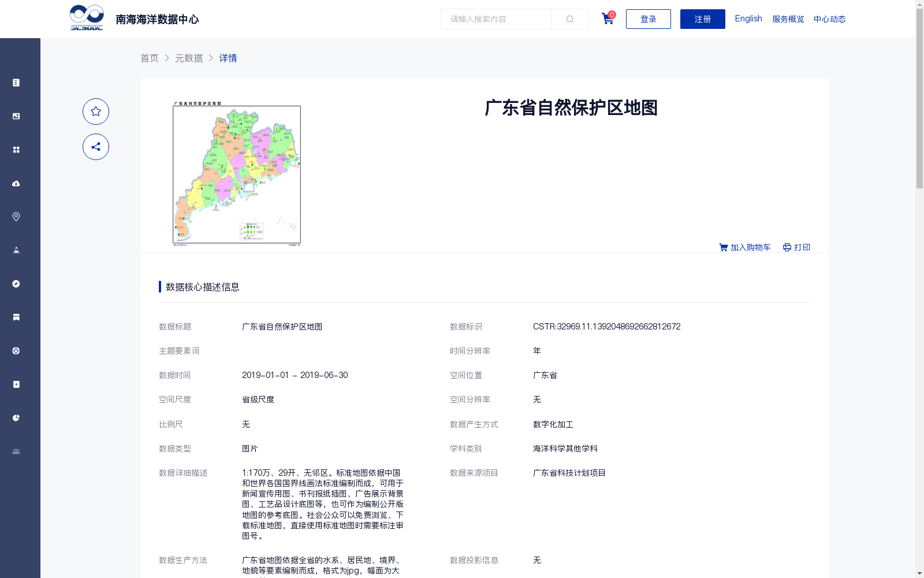924x578 pixels.
Task: Click the bookmark-shaped sidebar icon
Action: click(16, 317)
